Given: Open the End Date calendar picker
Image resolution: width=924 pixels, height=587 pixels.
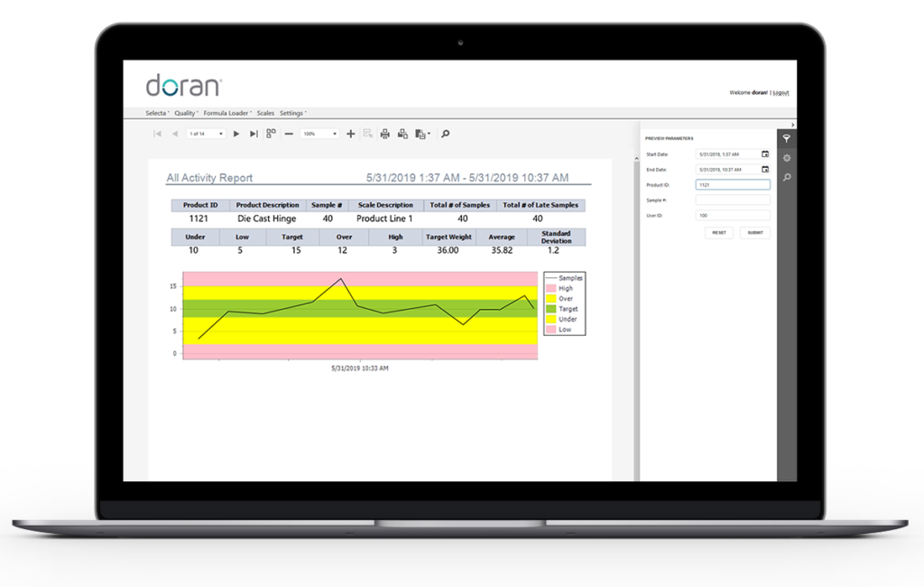Looking at the screenshot, I should tap(765, 169).
